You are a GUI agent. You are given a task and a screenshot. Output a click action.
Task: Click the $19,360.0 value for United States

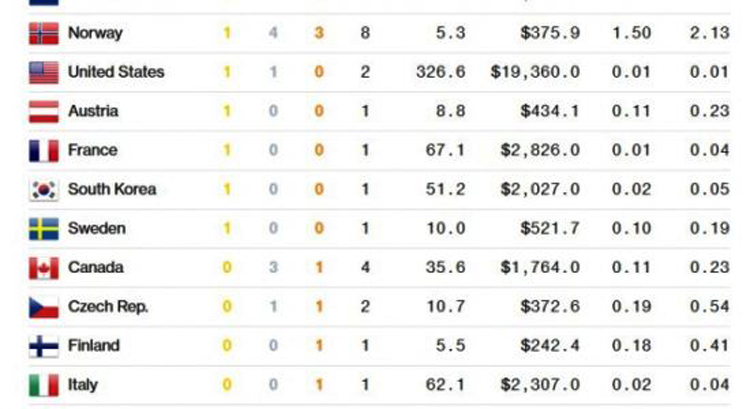pos(535,72)
